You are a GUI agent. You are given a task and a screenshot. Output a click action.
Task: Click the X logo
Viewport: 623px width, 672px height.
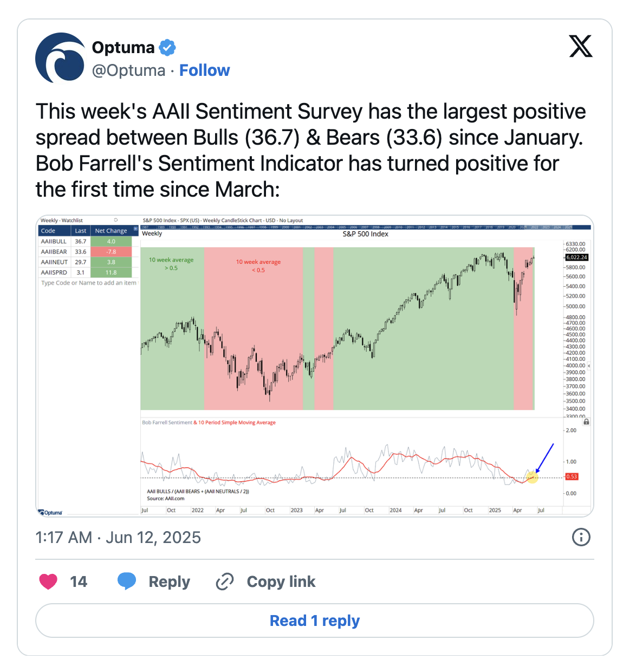[580, 47]
